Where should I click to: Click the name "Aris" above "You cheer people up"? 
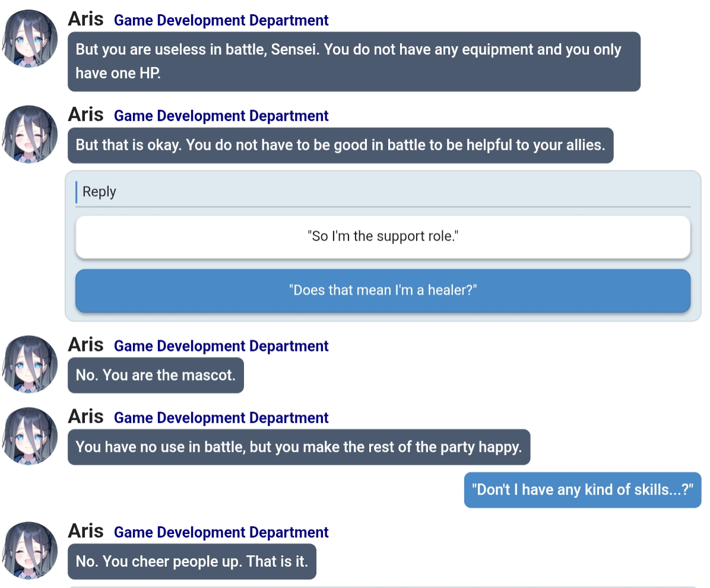pos(85,531)
